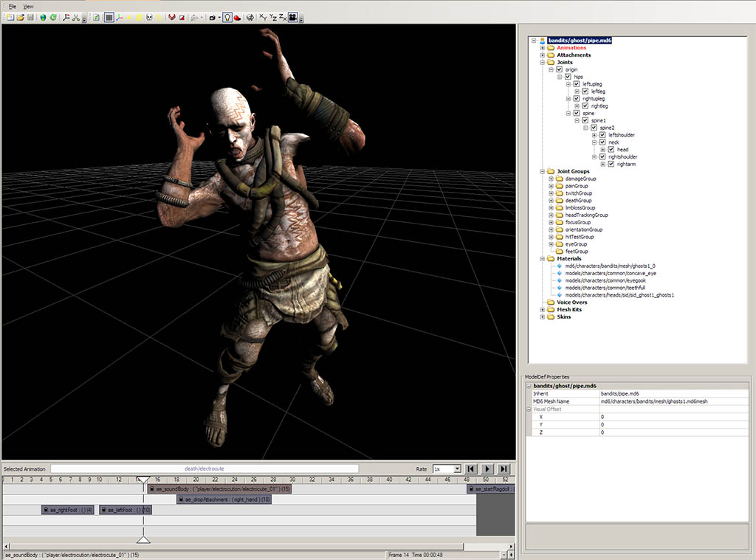Viewport: 756px width, 560px height.
Task: Select the Voice Overs tree item
Action: point(572,303)
